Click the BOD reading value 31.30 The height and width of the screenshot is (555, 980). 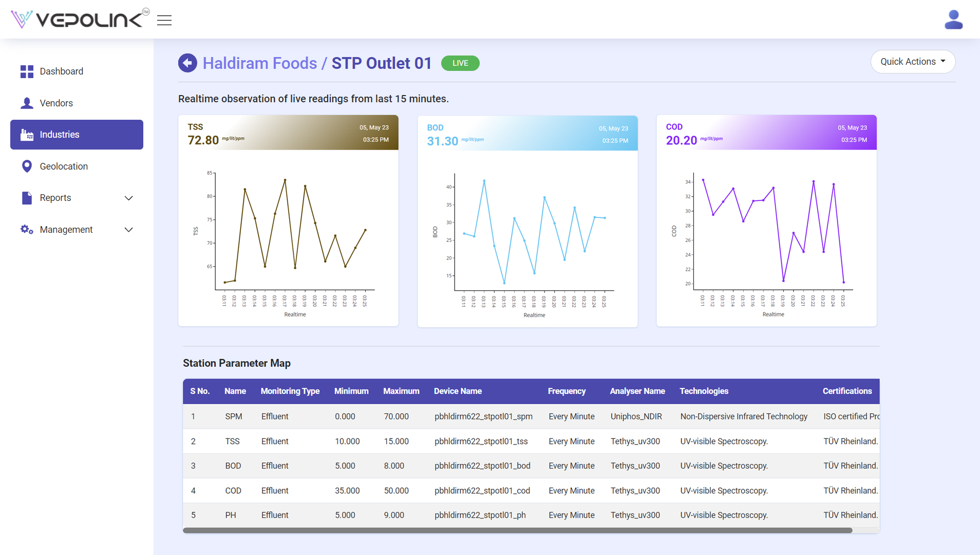click(443, 141)
